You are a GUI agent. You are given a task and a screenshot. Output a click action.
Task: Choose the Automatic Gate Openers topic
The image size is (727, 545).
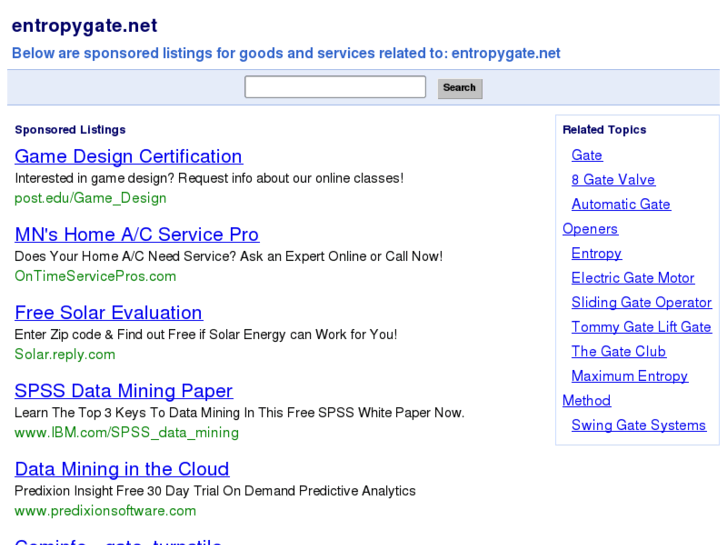point(620,204)
